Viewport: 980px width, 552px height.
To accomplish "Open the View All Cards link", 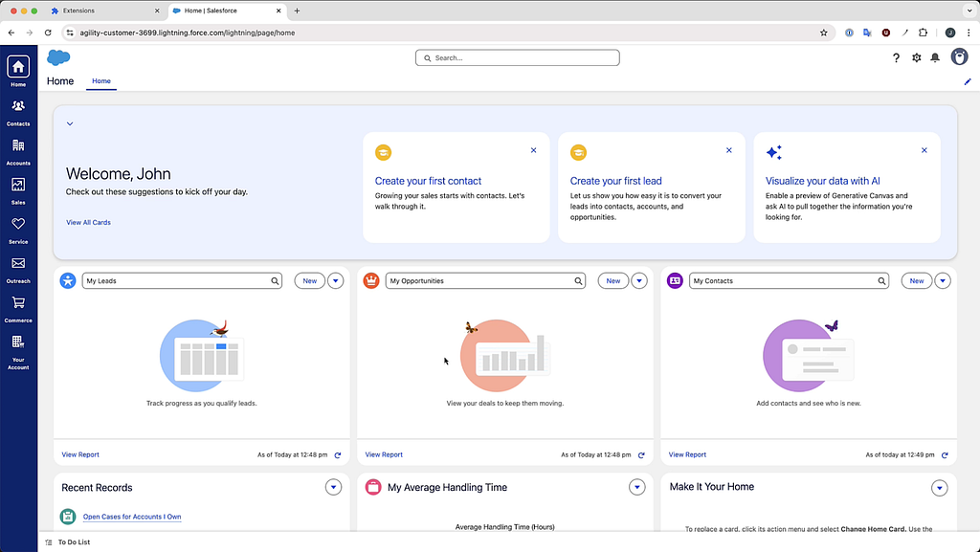I will [x=88, y=222].
